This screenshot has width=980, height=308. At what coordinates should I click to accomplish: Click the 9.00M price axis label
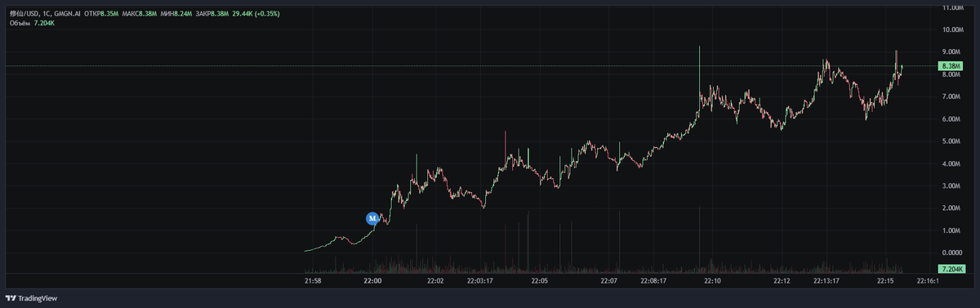(952, 52)
